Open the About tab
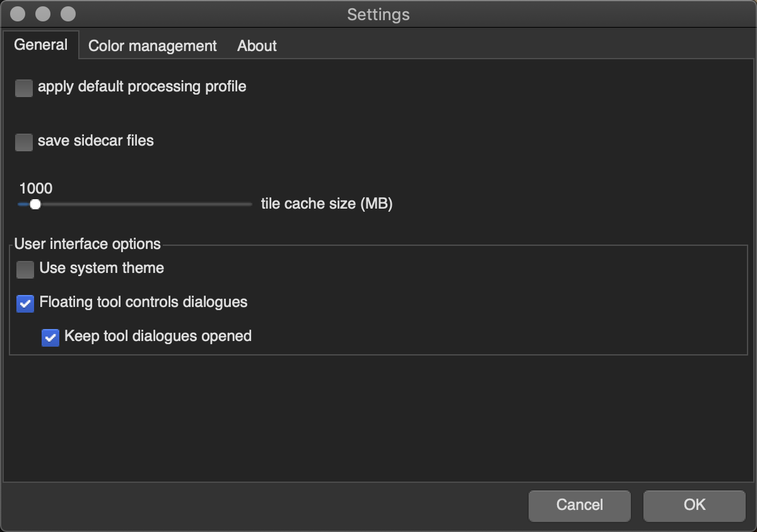 click(257, 46)
